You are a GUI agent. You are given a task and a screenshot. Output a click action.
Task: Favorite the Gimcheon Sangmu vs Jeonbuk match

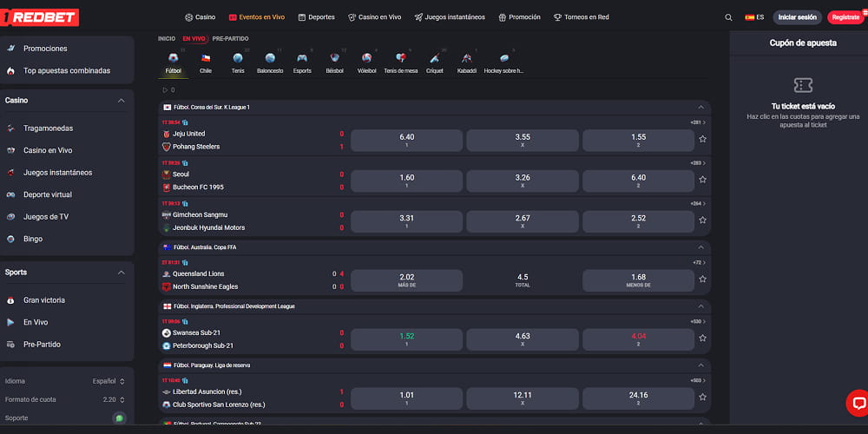pos(702,220)
